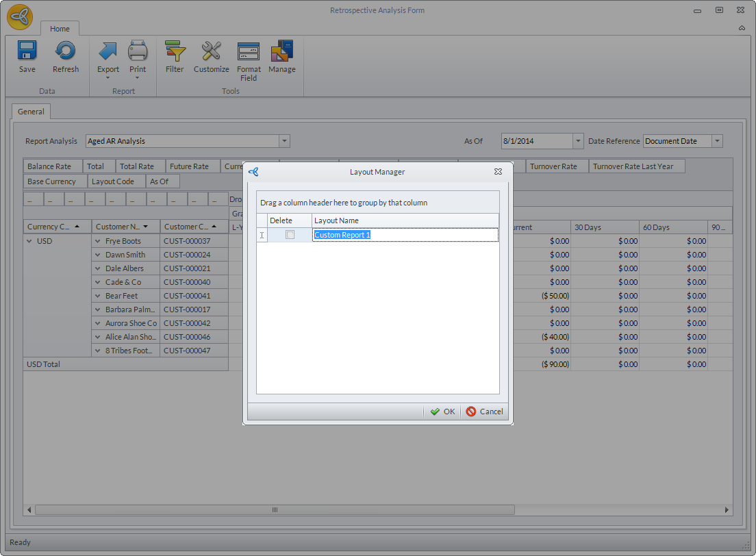Image resolution: width=756 pixels, height=556 pixels.
Task: Select the General tab
Action: [x=31, y=112]
